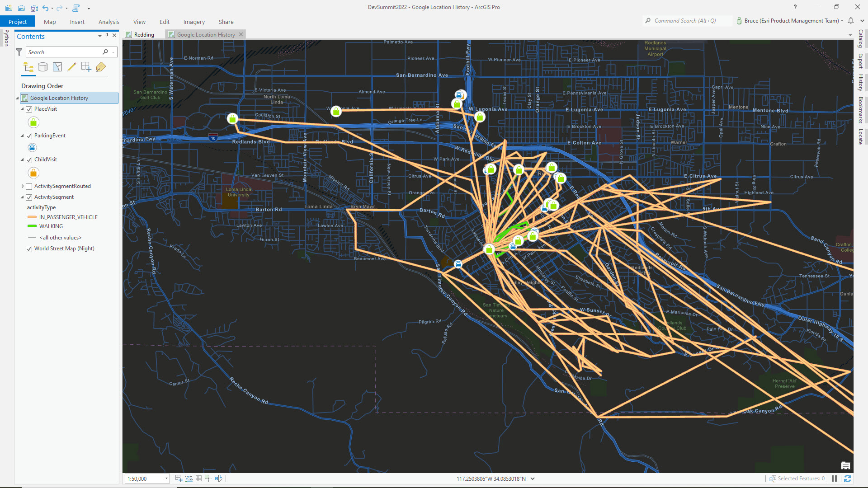Select the List By Drawing Order icon

(28, 67)
